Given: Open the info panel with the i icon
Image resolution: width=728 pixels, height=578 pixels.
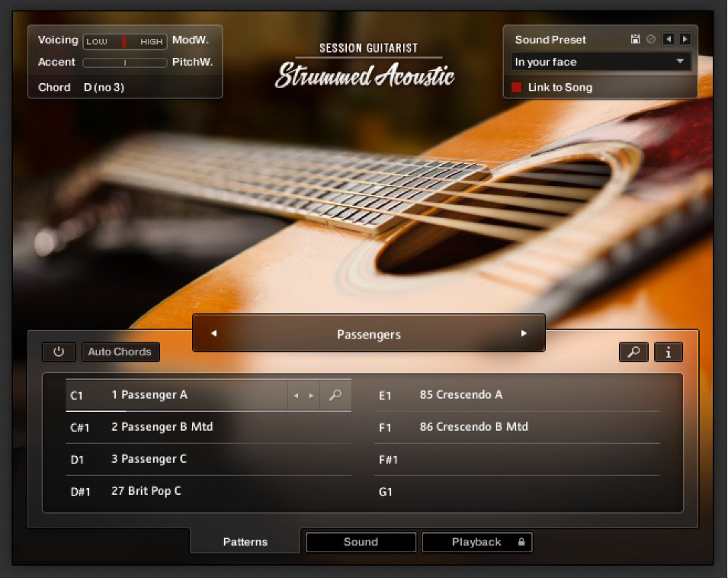Looking at the screenshot, I should (668, 352).
